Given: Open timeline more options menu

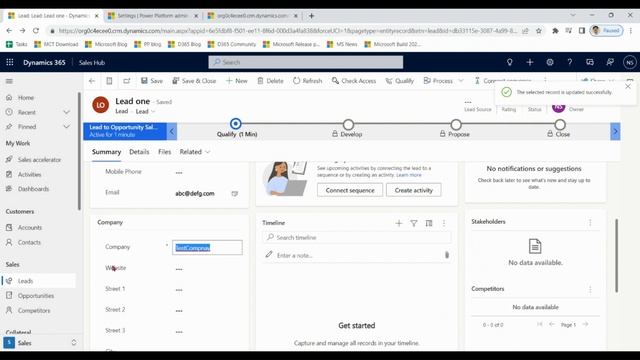Looking at the screenshot, I should (444, 223).
